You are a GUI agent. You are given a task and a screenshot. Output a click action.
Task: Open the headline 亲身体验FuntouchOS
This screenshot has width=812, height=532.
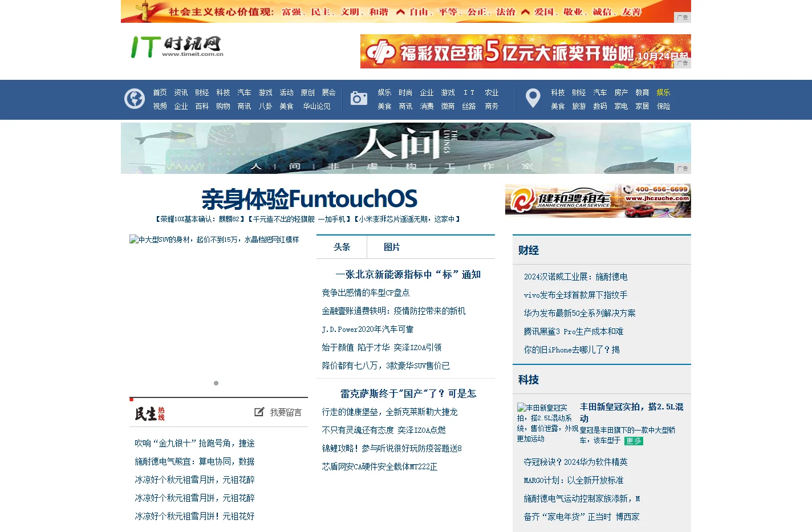[309, 199]
